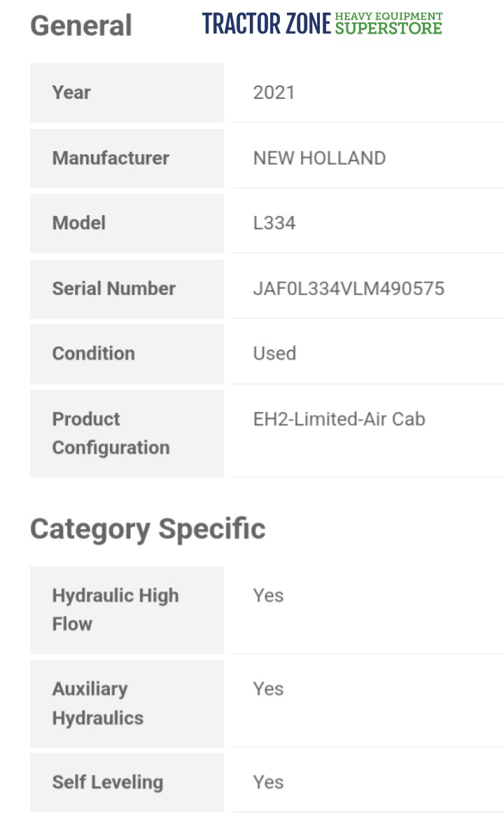This screenshot has width=504, height=831.
Task: Click the NEW HOLLAND manufacturer value
Action: click(319, 158)
